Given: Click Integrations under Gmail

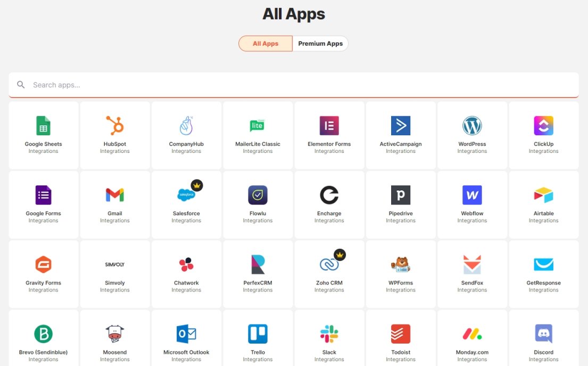Looking at the screenshot, I should [x=115, y=221].
